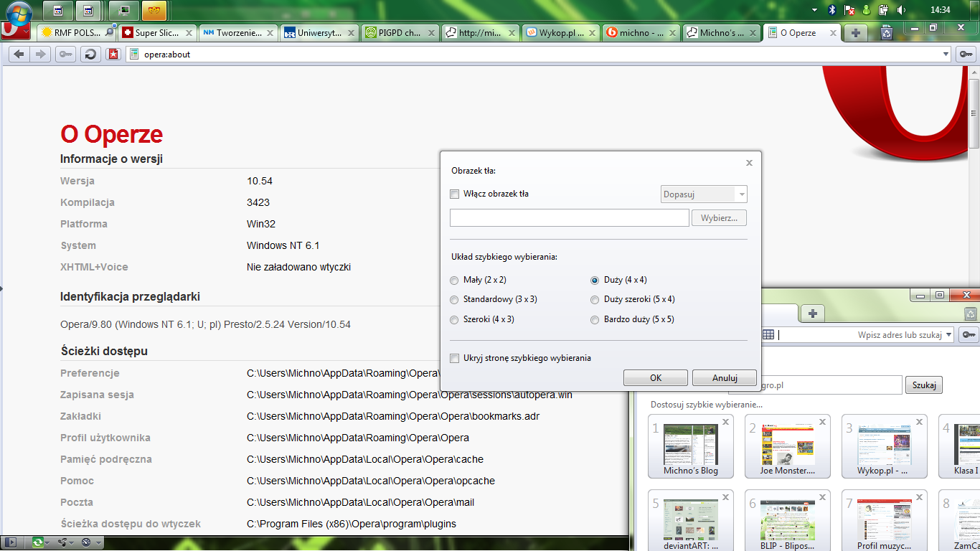Toggle the panels button in status bar
This screenshot has width=980, height=551.
click(11, 542)
